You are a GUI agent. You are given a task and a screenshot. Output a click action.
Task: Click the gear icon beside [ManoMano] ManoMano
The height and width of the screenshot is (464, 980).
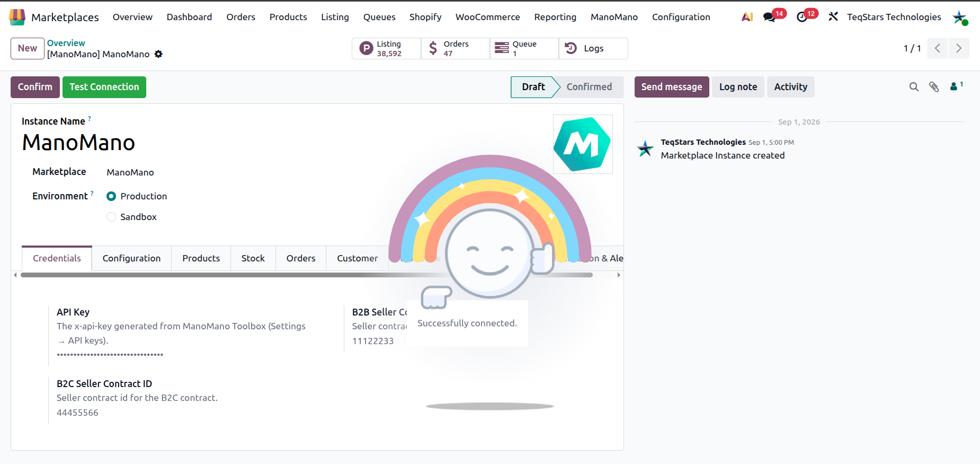[x=158, y=54]
